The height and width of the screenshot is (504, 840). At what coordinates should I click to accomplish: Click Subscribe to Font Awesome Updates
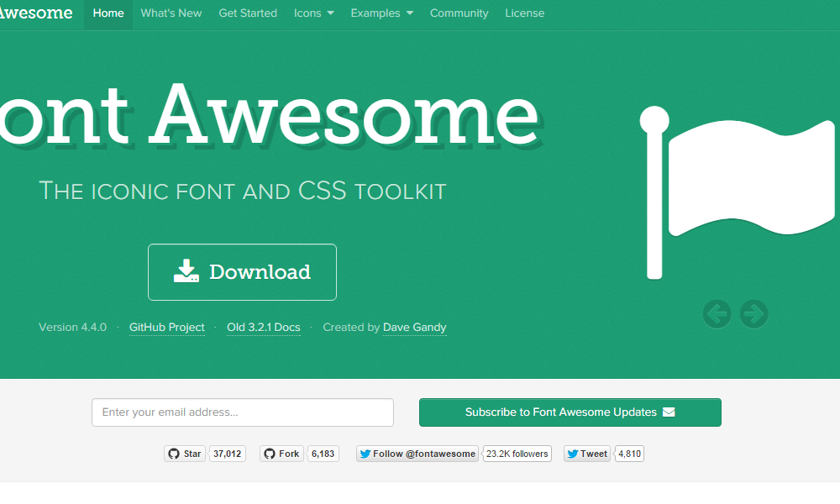(x=570, y=412)
